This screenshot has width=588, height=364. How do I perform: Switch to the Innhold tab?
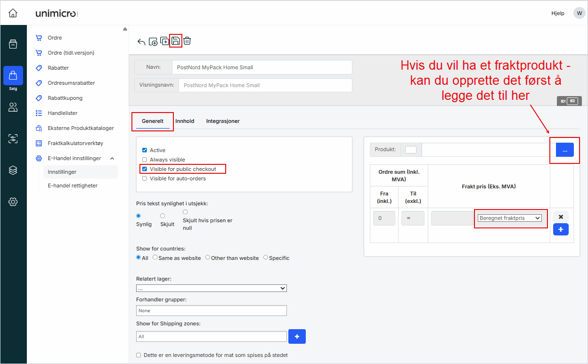(185, 121)
